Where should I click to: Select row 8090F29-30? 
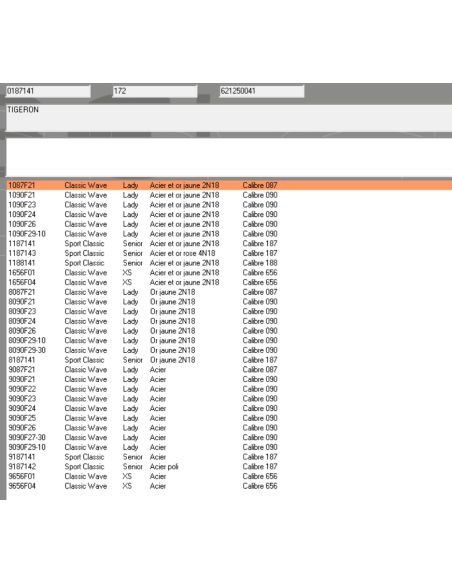229,350
